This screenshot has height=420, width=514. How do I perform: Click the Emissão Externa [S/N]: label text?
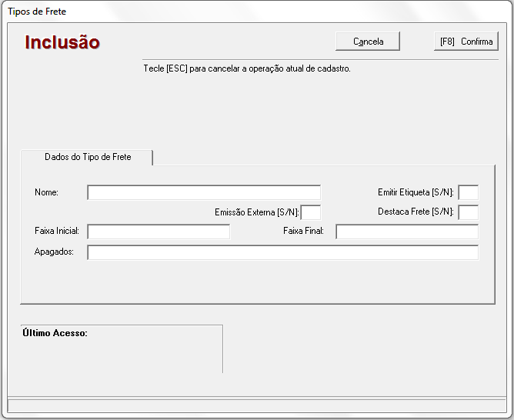(256, 212)
